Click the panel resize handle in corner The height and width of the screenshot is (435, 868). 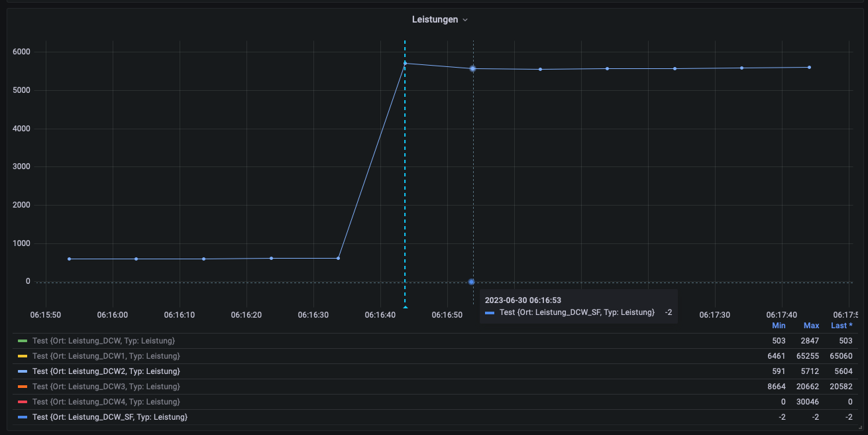click(x=861, y=430)
